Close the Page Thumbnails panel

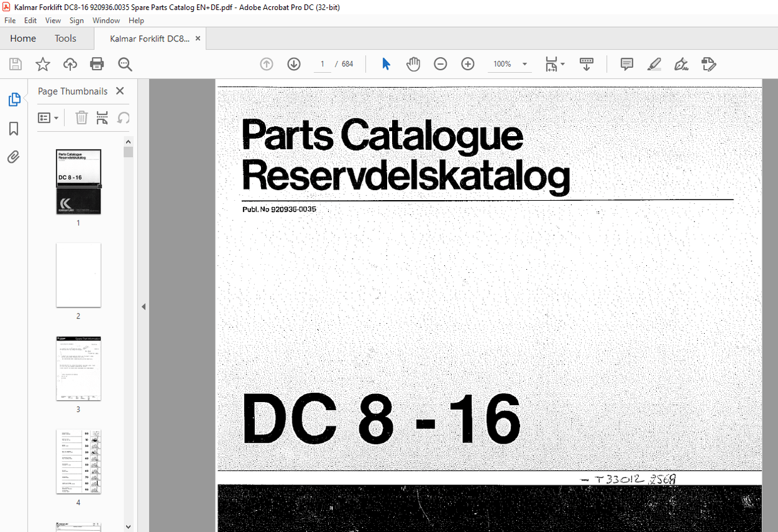119,90
